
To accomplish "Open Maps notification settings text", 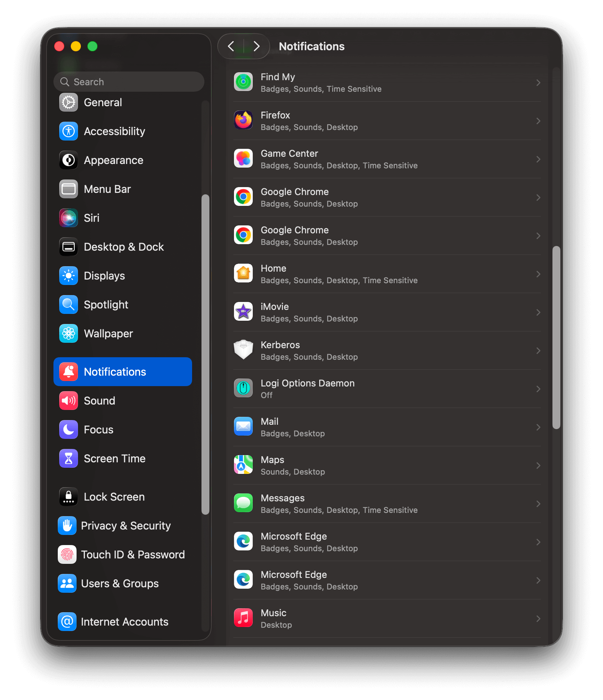I will click(293, 472).
